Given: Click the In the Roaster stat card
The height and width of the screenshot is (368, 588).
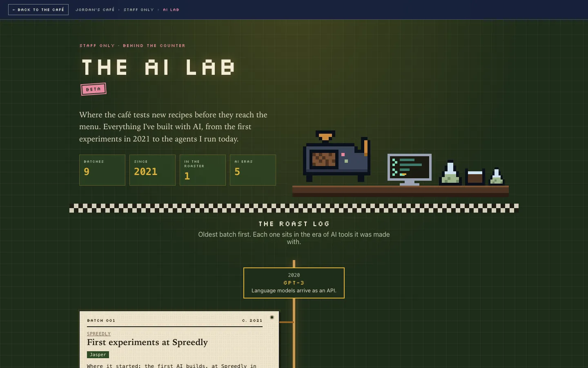Looking at the screenshot, I should tap(203, 170).
